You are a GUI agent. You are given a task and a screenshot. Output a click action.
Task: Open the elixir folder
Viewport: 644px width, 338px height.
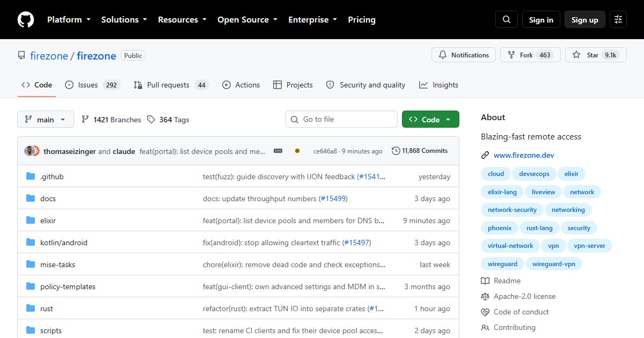[x=48, y=221]
